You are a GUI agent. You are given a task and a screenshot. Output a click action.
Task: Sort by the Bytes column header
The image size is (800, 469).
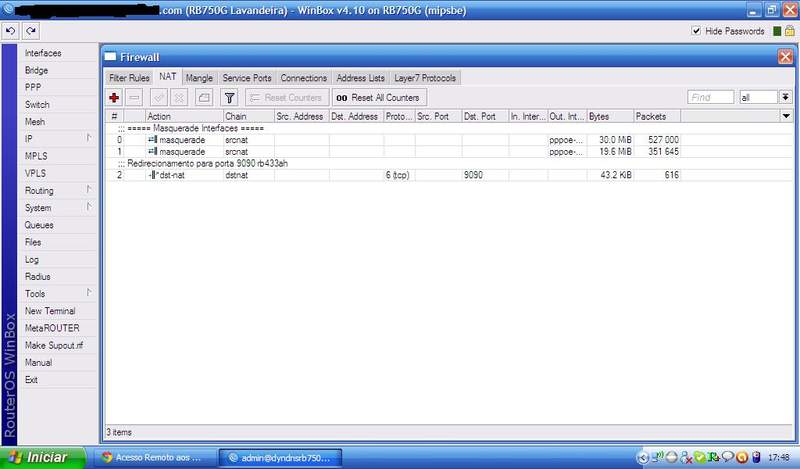[610, 116]
